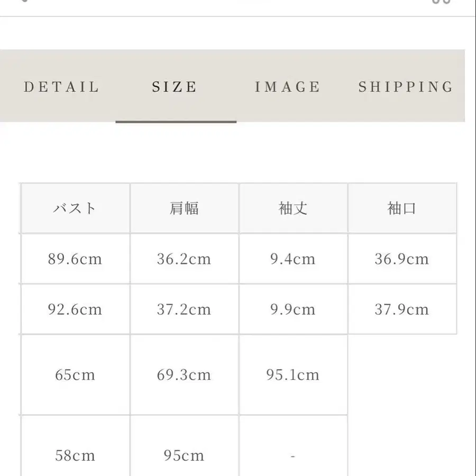Click the 95.1cm measurement cell

(294, 375)
